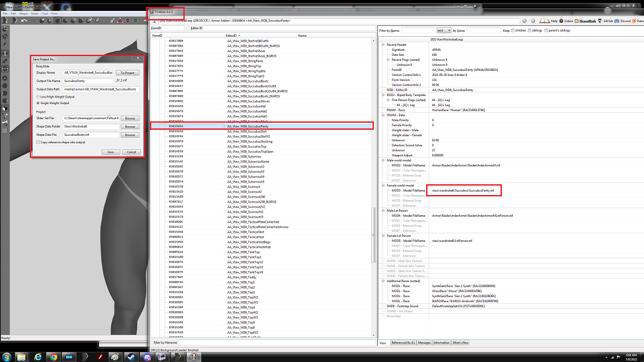The image size is (644, 362).
Task: Select the red triangle Transform tool
Action: pos(120,21)
